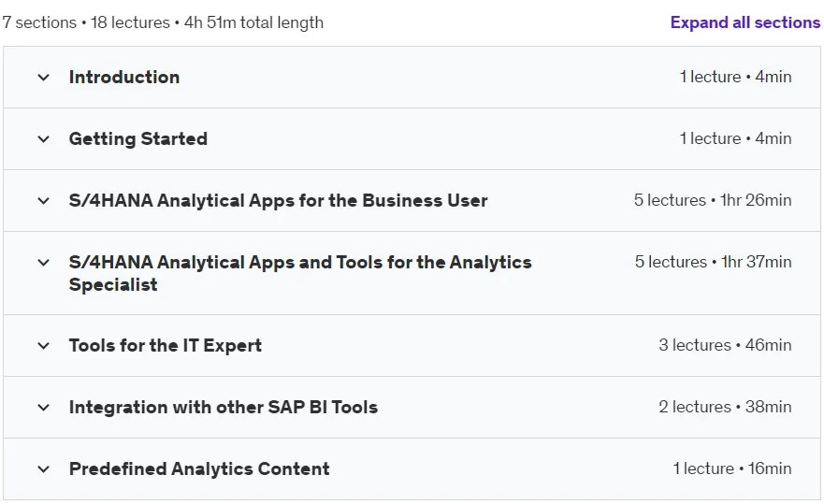Select the Introduction section title

tap(124, 78)
